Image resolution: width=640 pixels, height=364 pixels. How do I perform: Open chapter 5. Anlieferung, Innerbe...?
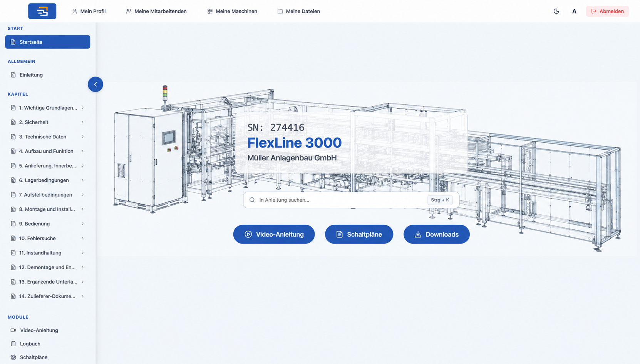tap(47, 166)
